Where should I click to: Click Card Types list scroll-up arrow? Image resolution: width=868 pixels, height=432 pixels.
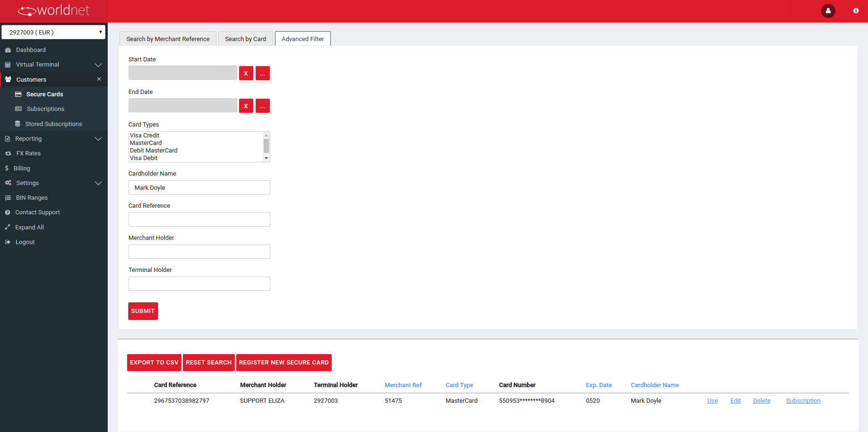[x=266, y=136]
